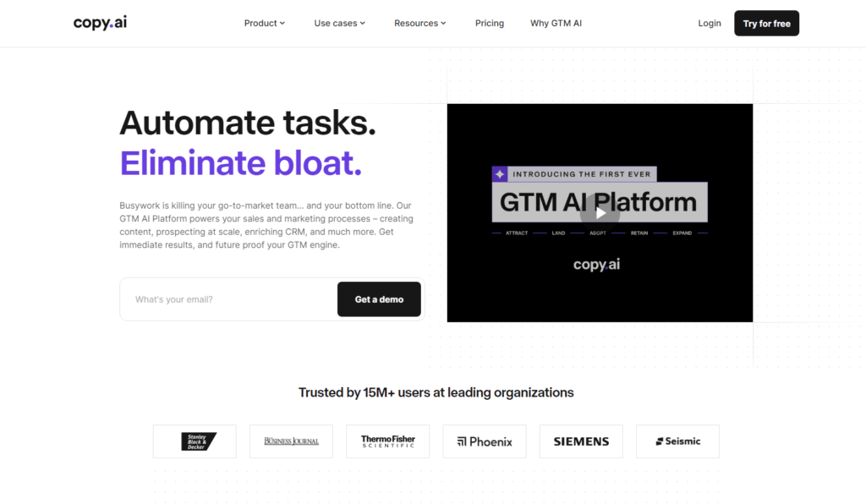
Task: Play the GTM AI Platform video
Action: [600, 212]
